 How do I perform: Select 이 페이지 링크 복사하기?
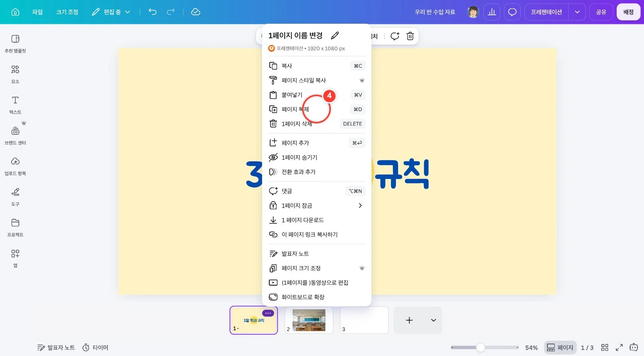point(317,234)
